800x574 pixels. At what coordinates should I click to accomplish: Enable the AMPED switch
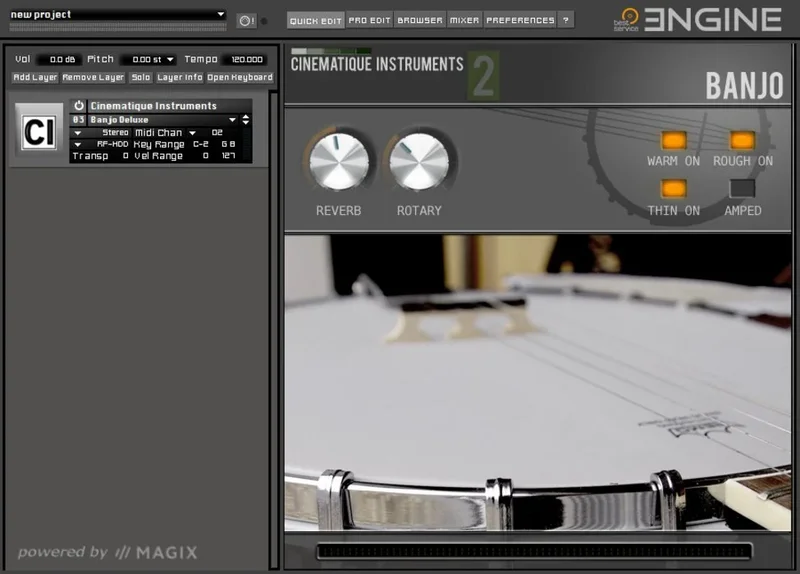pos(742,188)
